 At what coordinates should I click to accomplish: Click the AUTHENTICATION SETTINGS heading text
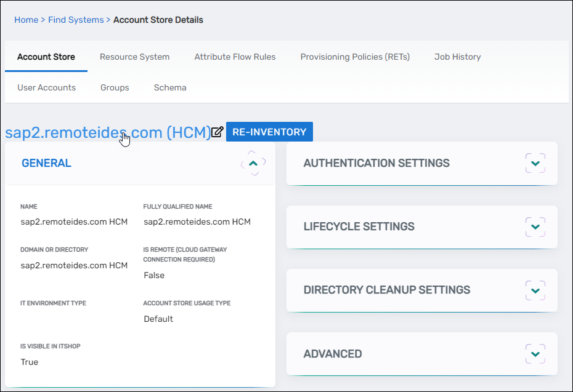click(376, 163)
